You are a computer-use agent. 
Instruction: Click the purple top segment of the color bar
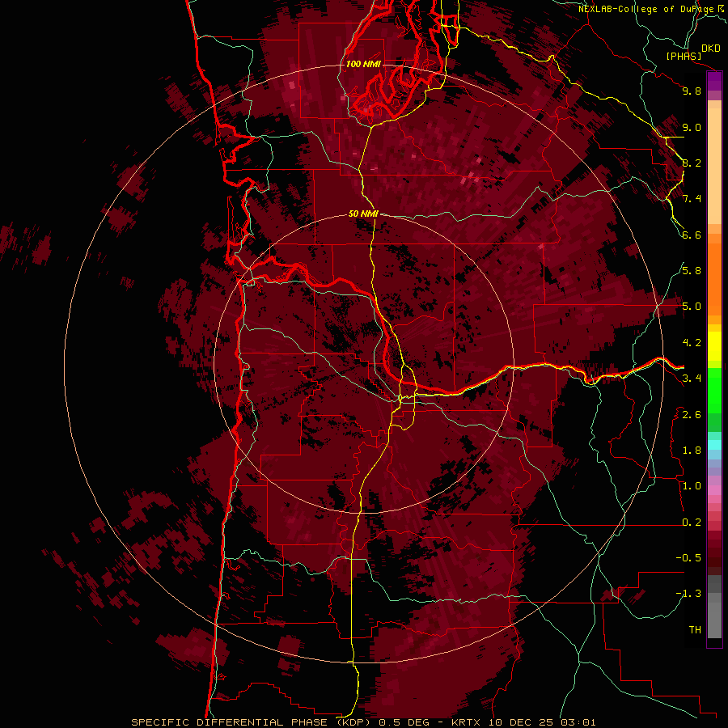714,81
